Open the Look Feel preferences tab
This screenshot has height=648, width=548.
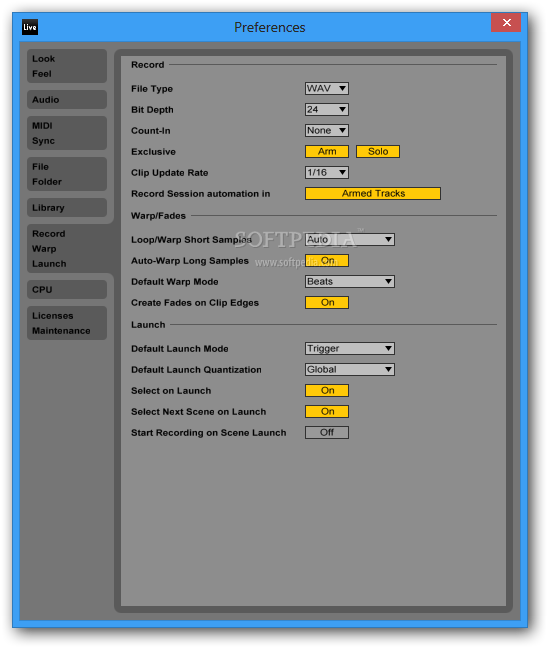point(67,66)
